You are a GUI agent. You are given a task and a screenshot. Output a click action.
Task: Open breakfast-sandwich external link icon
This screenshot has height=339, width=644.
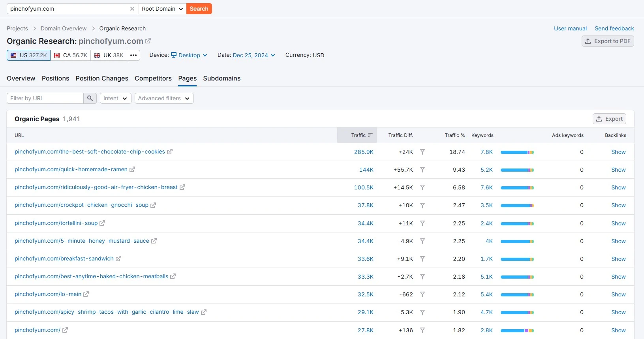click(118, 258)
